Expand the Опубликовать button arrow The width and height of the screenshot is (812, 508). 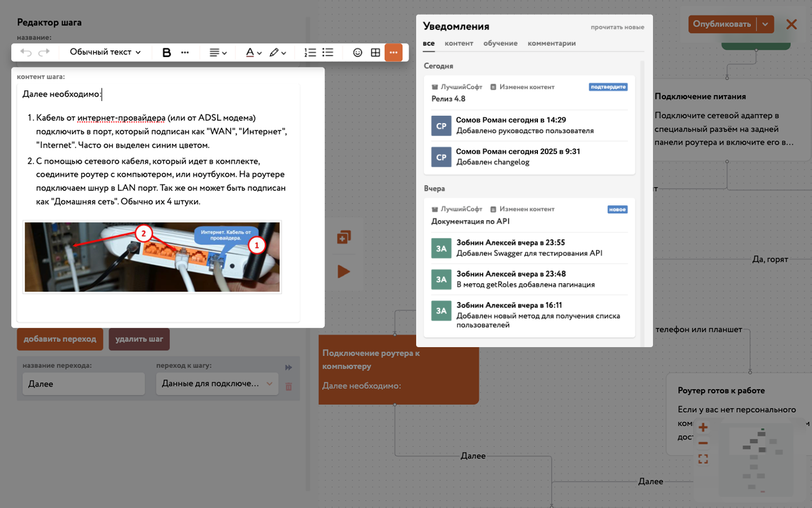(765, 24)
